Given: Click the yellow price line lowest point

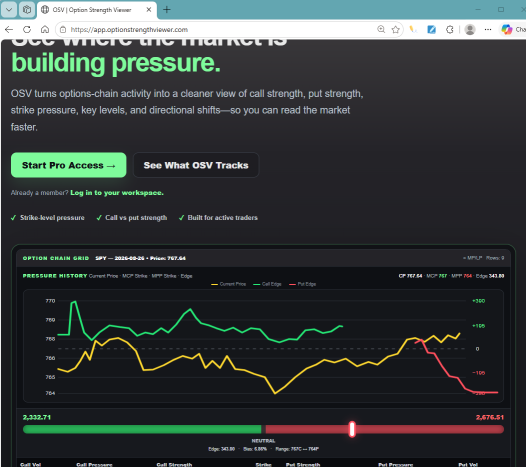Looking at the screenshot, I should point(275,393).
